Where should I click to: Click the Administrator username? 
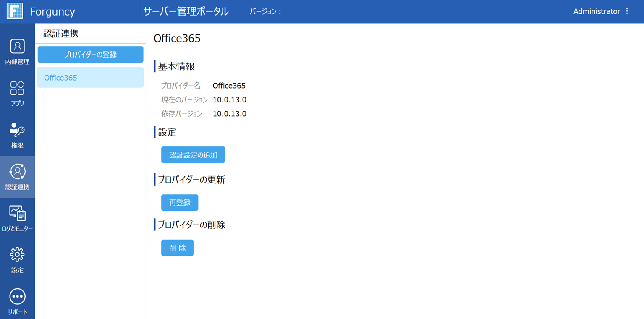click(596, 11)
